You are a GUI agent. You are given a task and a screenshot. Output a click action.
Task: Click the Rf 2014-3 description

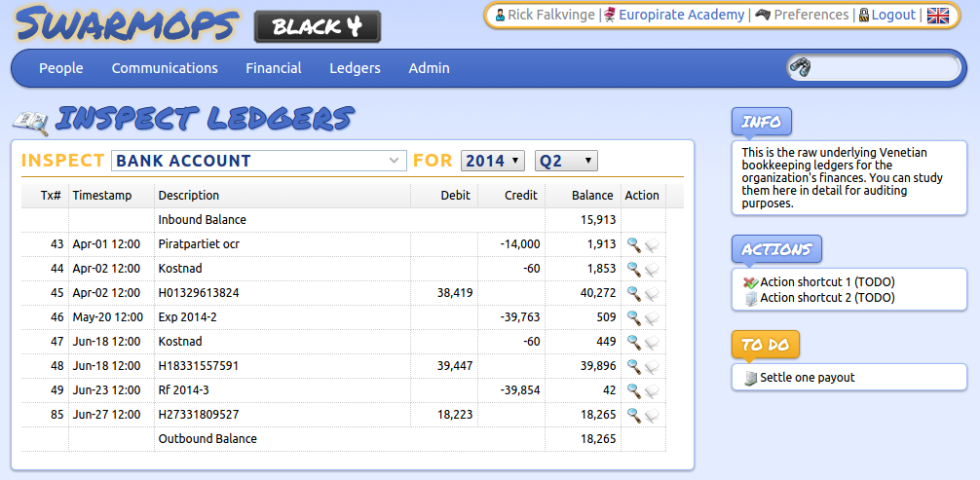[184, 390]
